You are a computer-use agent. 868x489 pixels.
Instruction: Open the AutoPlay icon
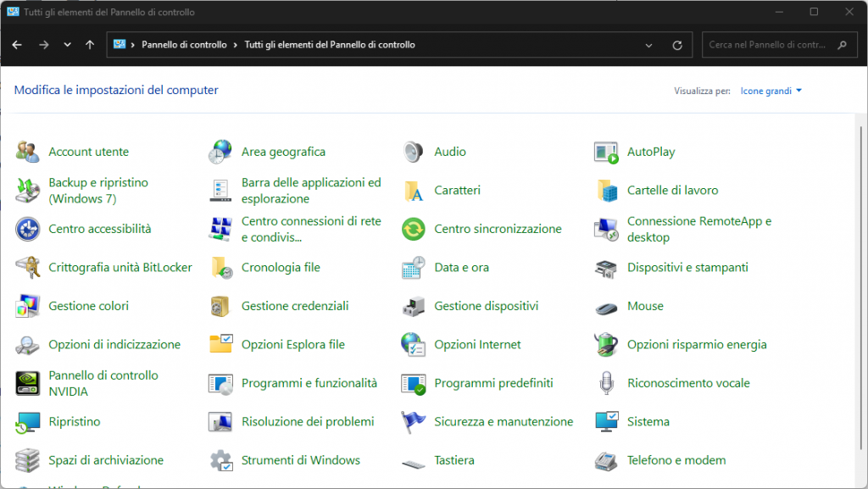606,153
